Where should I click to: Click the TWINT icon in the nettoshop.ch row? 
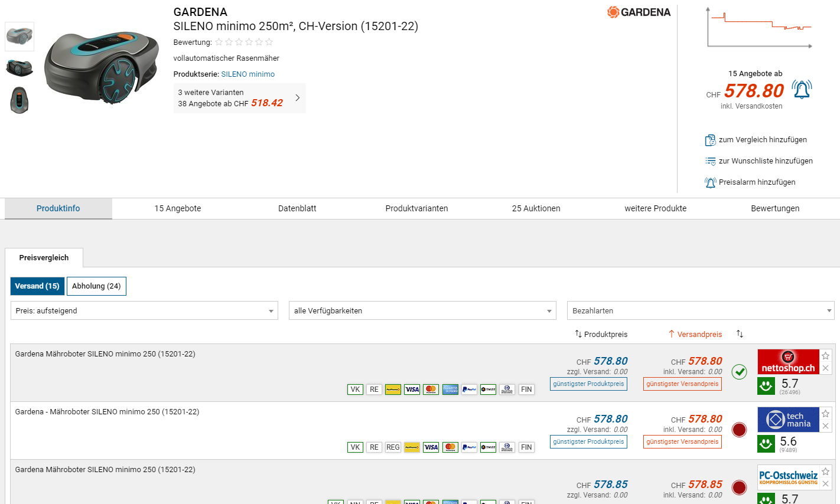pyautogui.click(x=488, y=390)
